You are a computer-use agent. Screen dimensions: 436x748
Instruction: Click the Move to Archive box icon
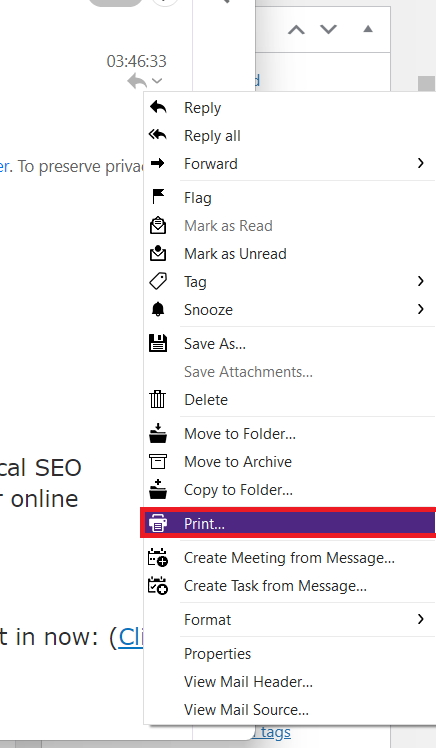tap(158, 461)
